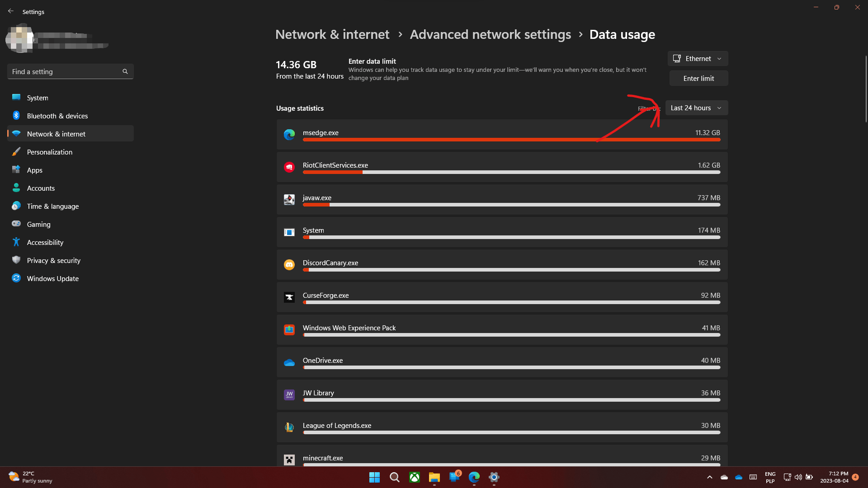This screenshot has height=488, width=868.
Task: Click the javaw.exe usage progress bar
Action: point(511,205)
